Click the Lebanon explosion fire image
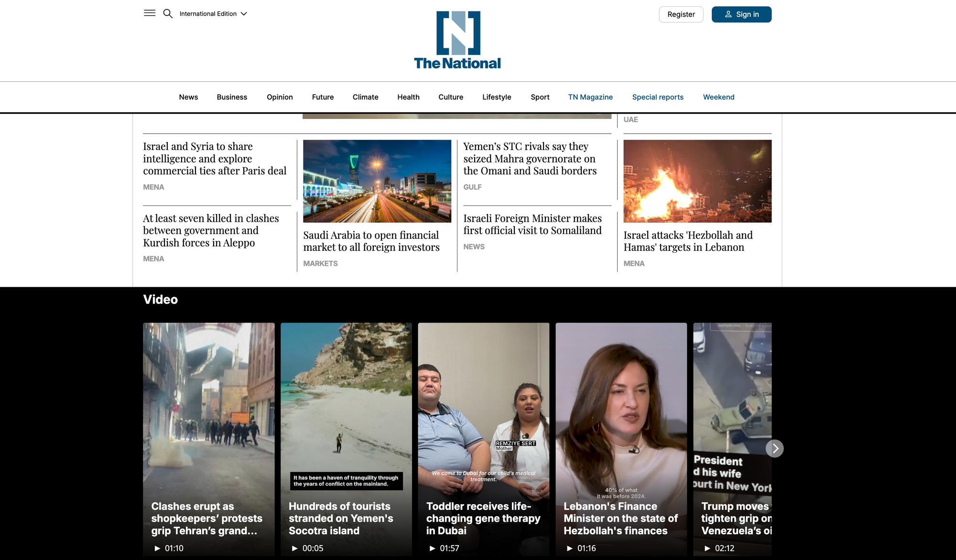 click(x=697, y=181)
